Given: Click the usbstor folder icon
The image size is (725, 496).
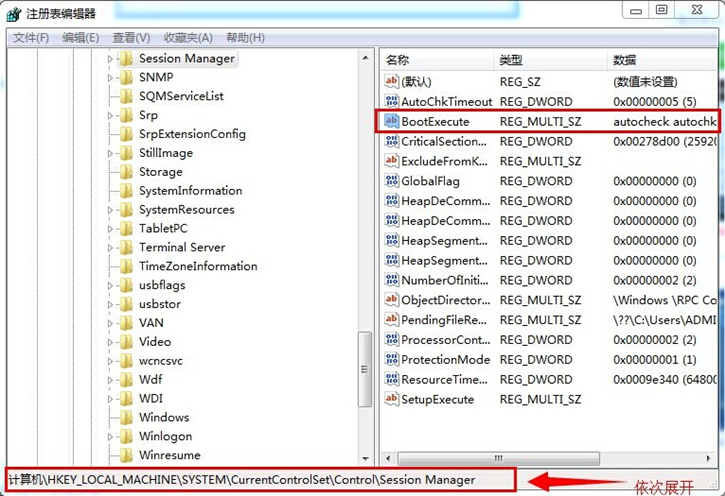Looking at the screenshot, I should tap(126, 304).
